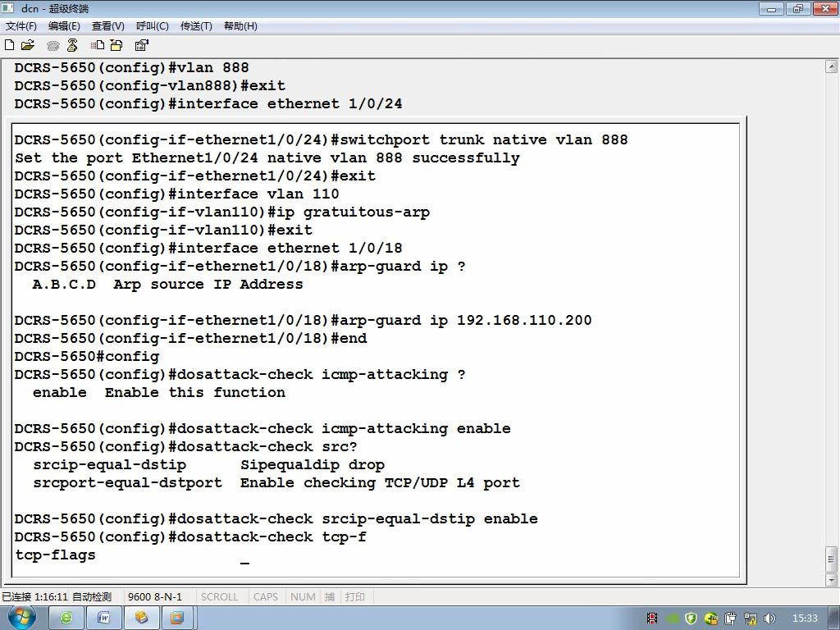Image resolution: width=840 pixels, height=630 pixels.
Task: Switch to the orange-blue taskbar app button
Action: [177, 618]
